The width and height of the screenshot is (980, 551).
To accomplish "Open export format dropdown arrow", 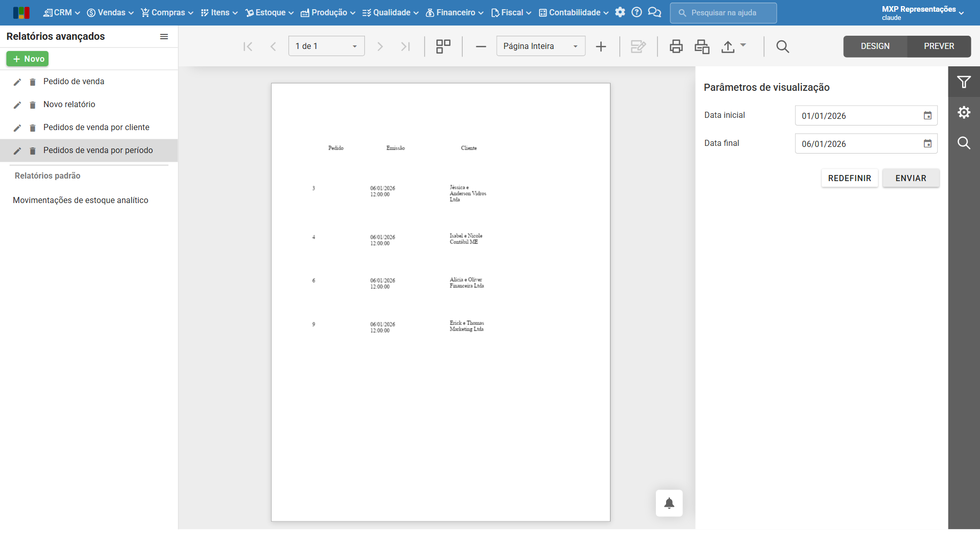I will [x=743, y=45].
